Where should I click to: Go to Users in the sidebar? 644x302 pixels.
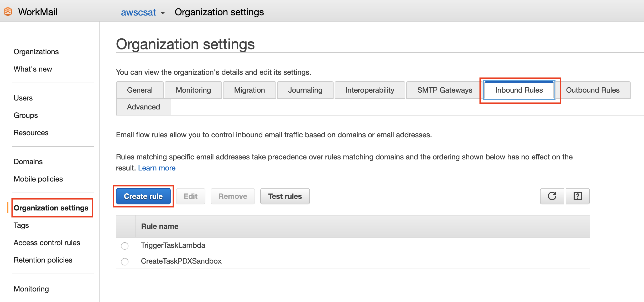(x=23, y=98)
